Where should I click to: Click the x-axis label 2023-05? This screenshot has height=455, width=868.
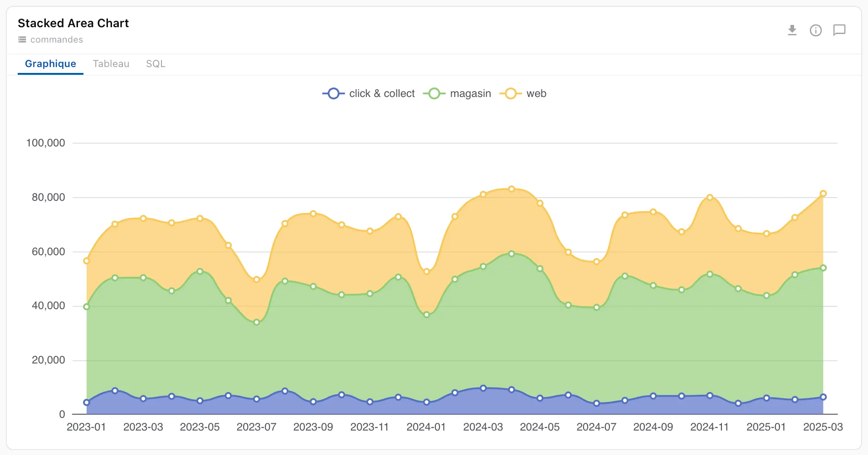point(200,427)
